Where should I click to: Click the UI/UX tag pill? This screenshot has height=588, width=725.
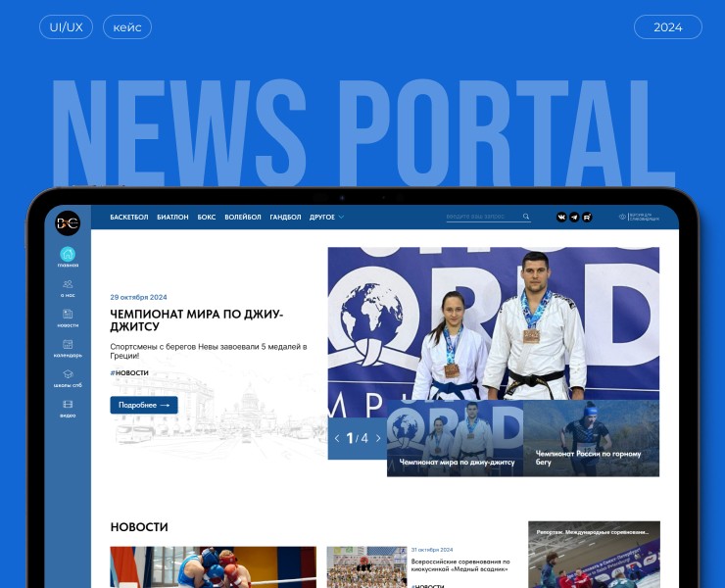tap(66, 26)
